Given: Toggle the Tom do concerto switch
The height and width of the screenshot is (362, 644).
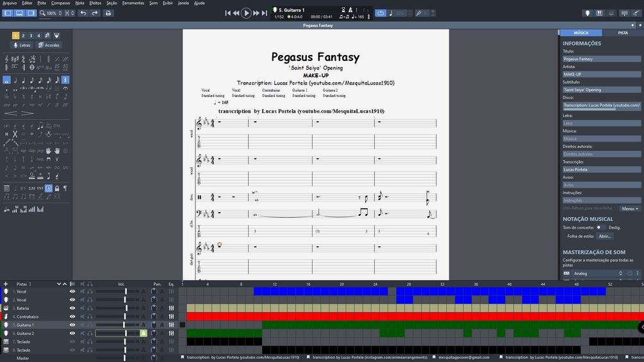Looking at the screenshot, I should coord(600,227).
